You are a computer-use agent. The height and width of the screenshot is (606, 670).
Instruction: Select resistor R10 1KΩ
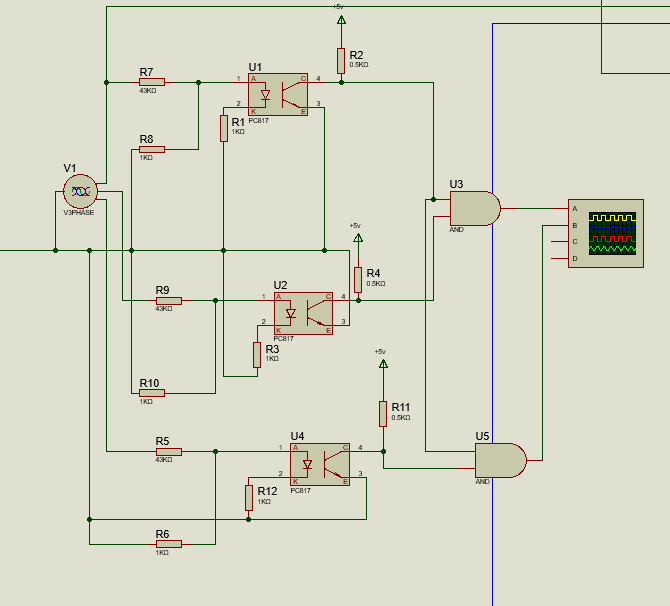[152, 393]
